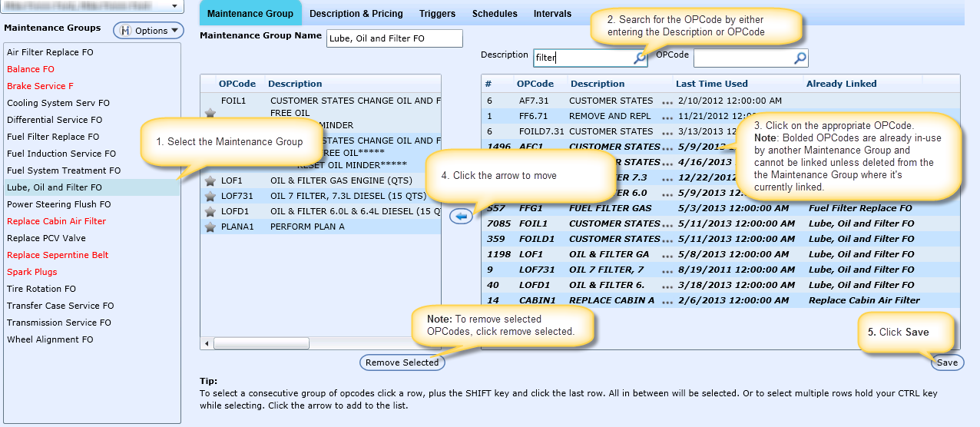Click the Description search magnifier icon

(640, 58)
